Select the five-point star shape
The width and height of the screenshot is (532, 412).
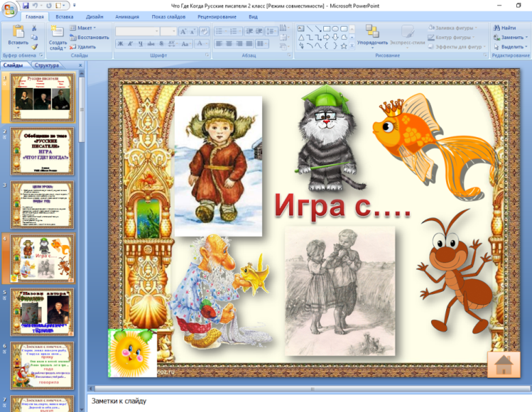click(344, 46)
